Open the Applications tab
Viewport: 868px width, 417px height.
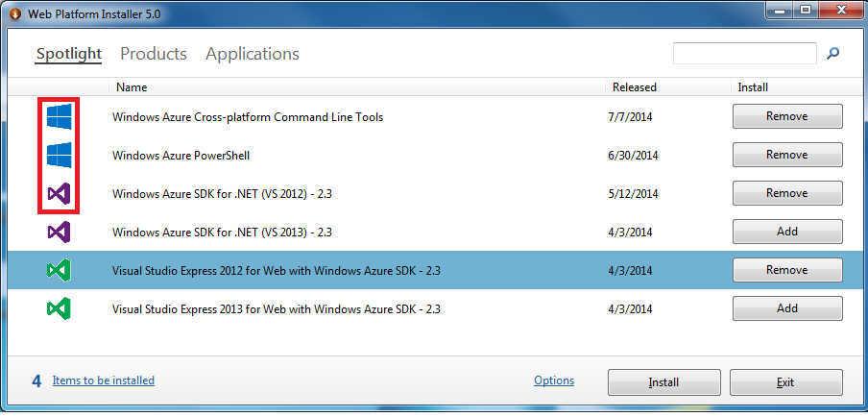[x=253, y=54]
